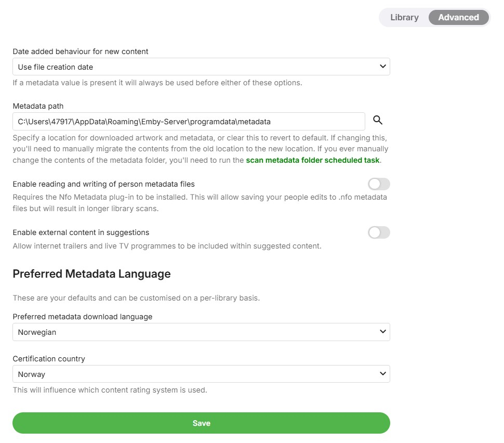Click chevron arrow on Certification country field
Image resolution: width=504 pixels, height=443 pixels.
[x=383, y=374]
